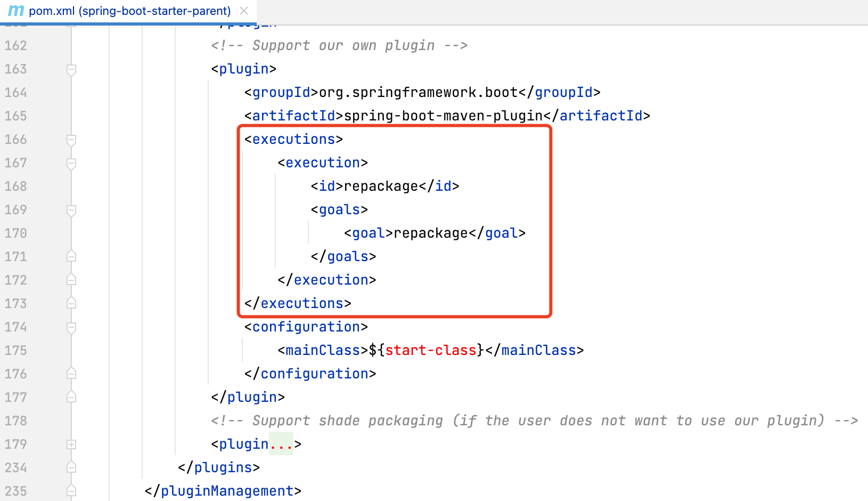Click line number 173 in the gutter
Image resolution: width=868 pixels, height=501 pixels.
click(16, 304)
